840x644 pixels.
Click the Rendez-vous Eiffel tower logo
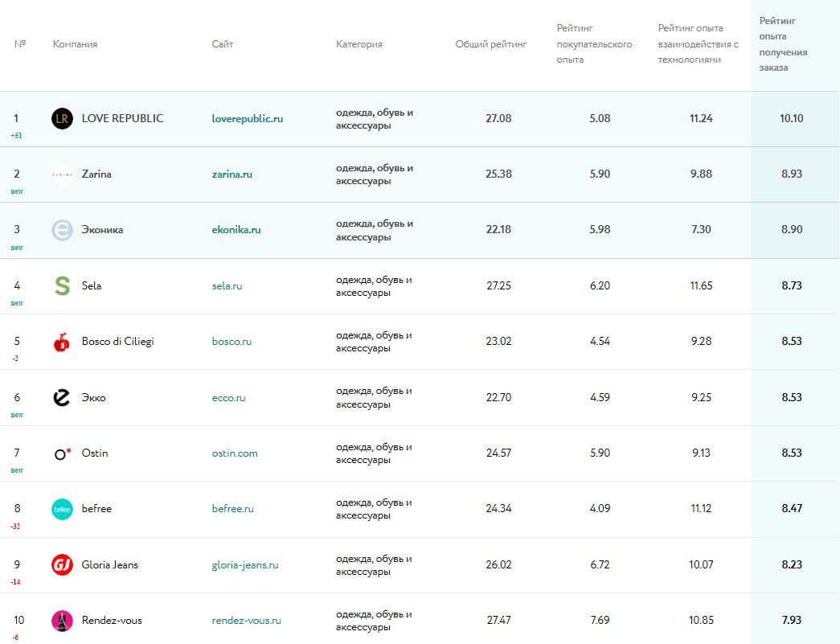point(62,621)
